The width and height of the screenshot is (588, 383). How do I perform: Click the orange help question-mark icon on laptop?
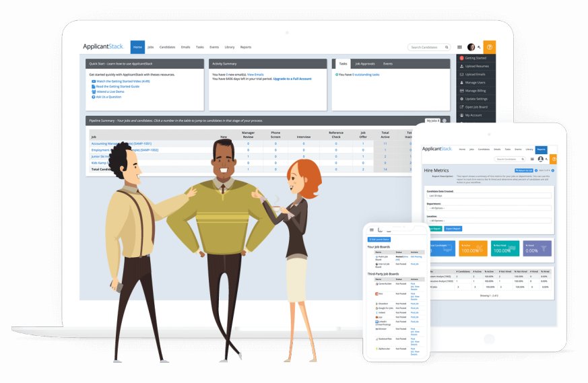[490, 47]
